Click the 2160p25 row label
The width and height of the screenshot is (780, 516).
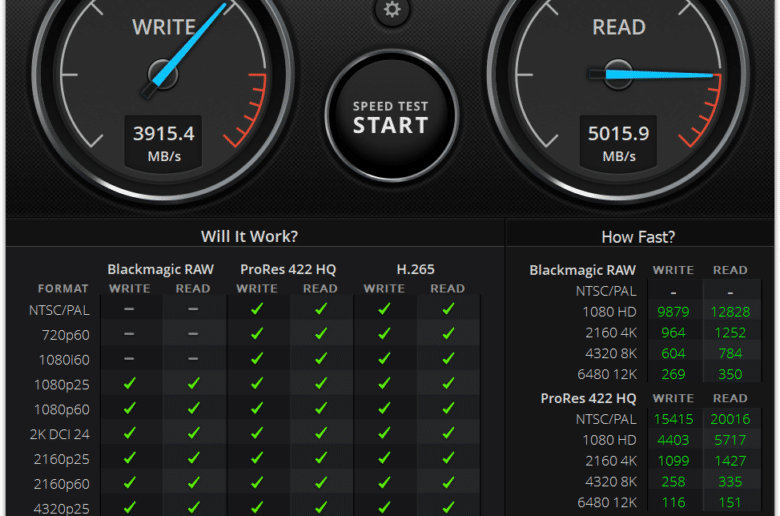(x=62, y=459)
